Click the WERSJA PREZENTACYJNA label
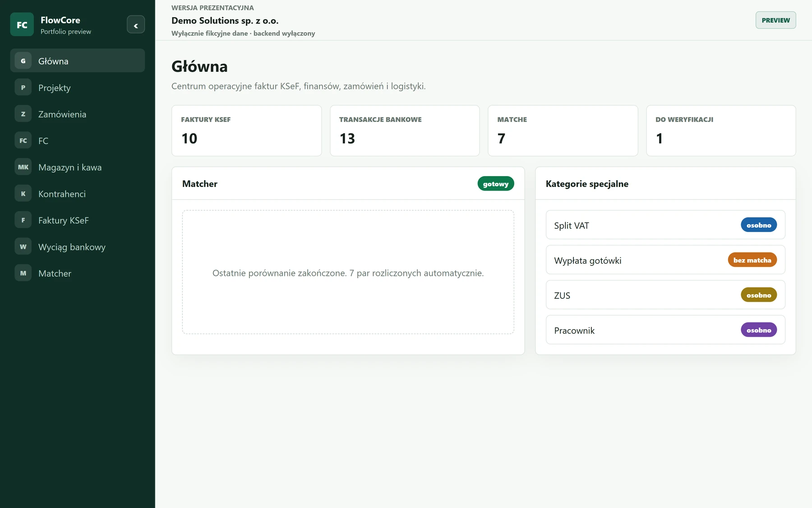This screenshot has height=508, width=812. pos(212,8)
